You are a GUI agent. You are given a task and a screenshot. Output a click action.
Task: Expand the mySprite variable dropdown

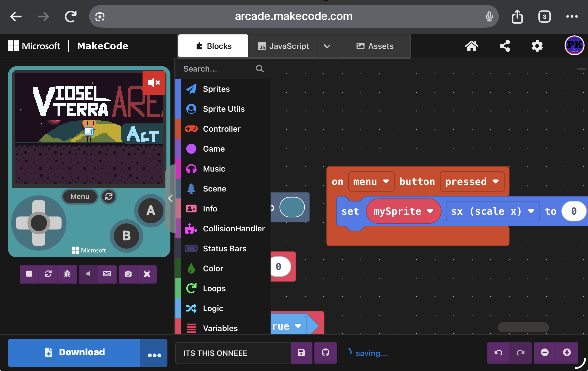[x=403, y=211]
